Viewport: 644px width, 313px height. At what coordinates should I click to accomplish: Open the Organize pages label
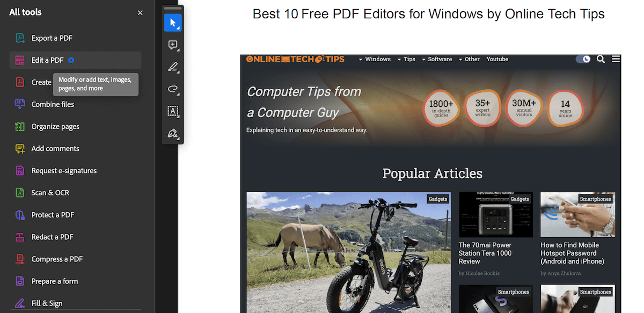coord(55,127)
